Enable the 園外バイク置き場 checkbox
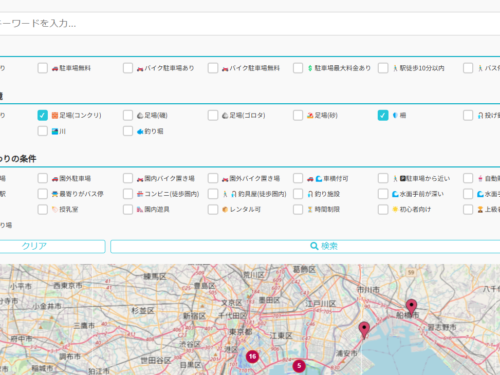 tap(213, 178)
